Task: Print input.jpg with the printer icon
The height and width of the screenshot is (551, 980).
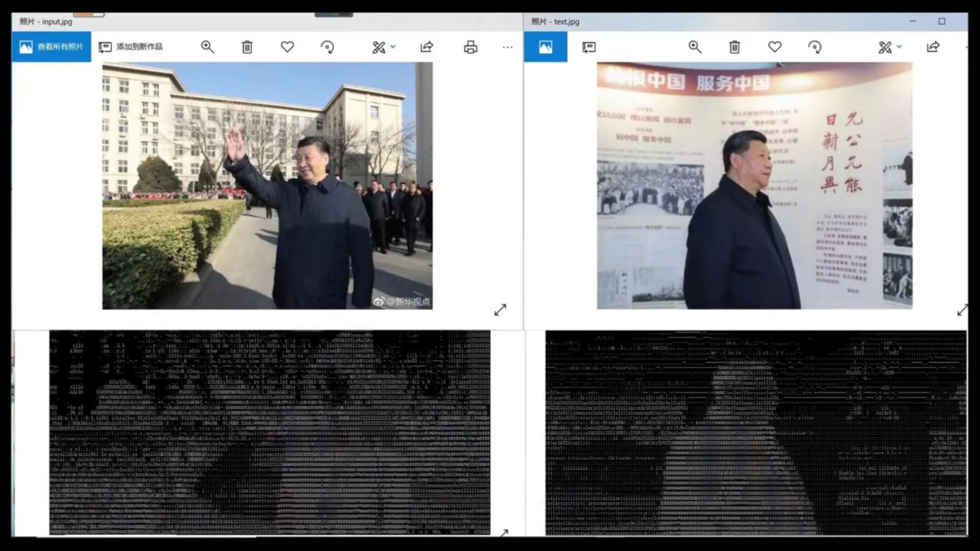Action: (x=471, y=47)
